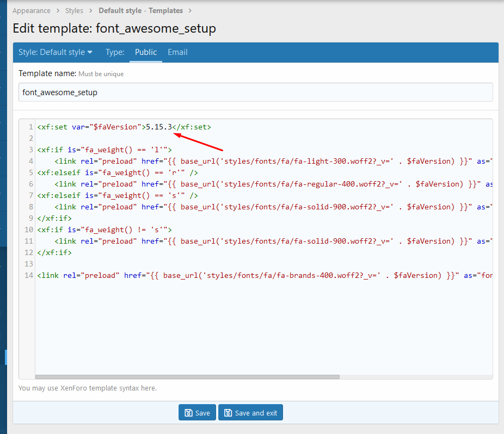Open the Appearance breadcrumb link
This screenshot has width=504, height=434.
[x=32, y=10]
